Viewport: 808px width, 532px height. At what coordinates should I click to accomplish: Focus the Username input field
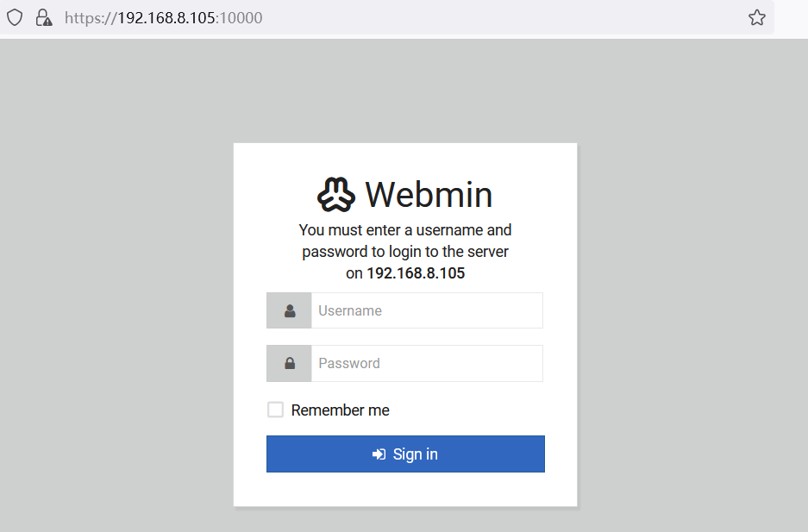pos(427,310)
